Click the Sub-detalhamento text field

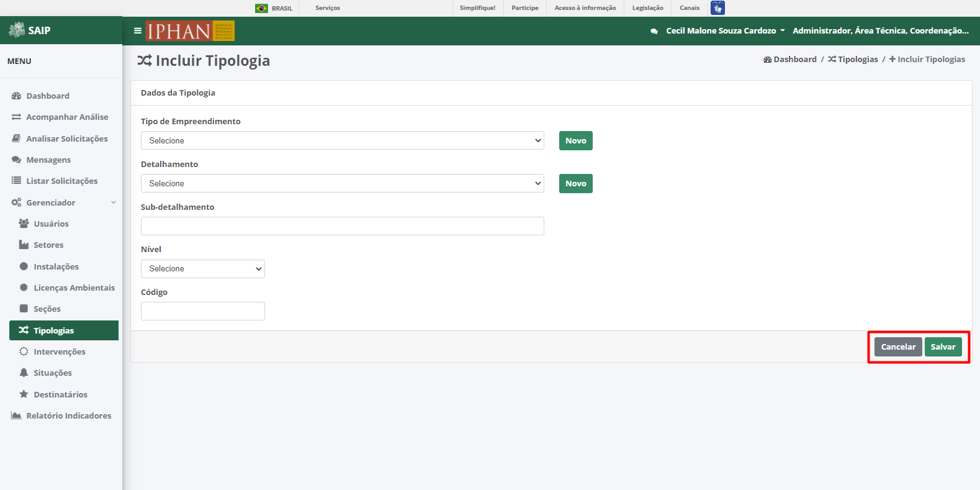coord(343,226)
